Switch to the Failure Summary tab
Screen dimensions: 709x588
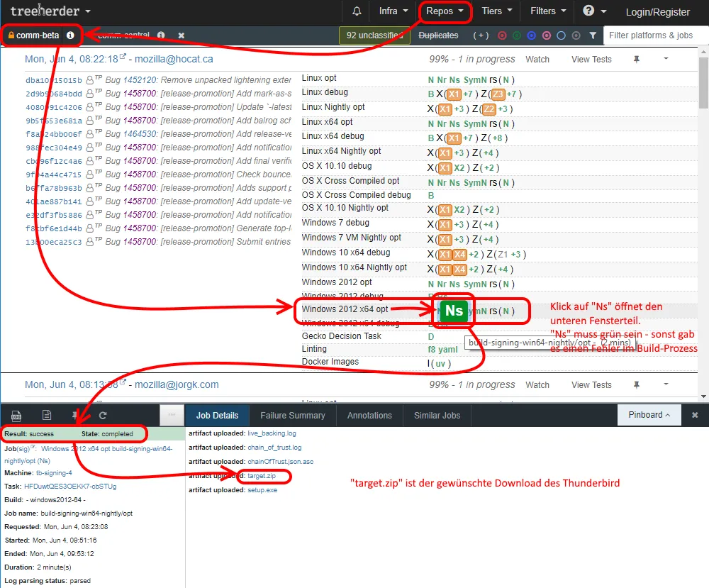(x=293, y=415)
